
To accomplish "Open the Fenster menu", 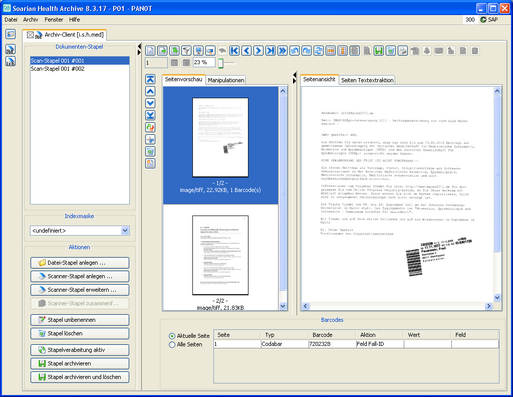I will point(54,20).
